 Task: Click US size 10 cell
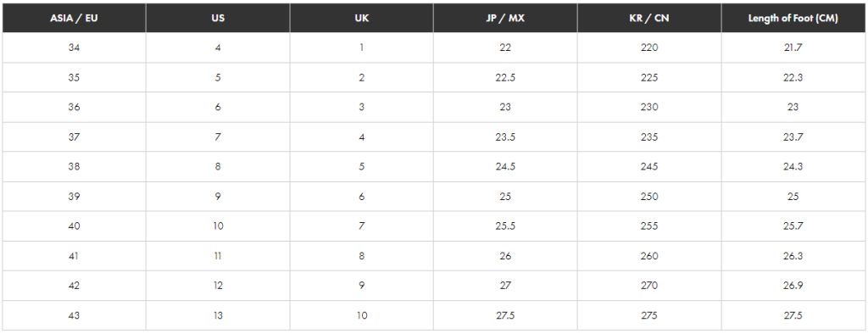click(218, 226)
